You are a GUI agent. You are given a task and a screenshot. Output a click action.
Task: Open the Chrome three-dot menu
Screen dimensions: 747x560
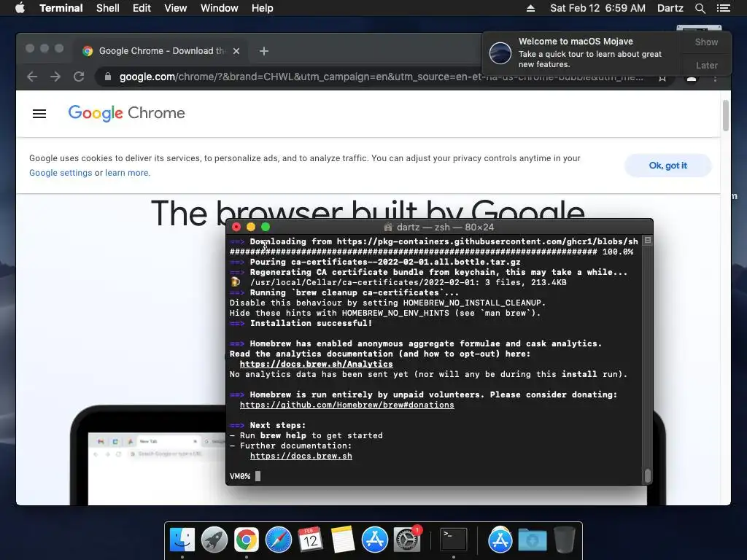[x=715, y=77]
